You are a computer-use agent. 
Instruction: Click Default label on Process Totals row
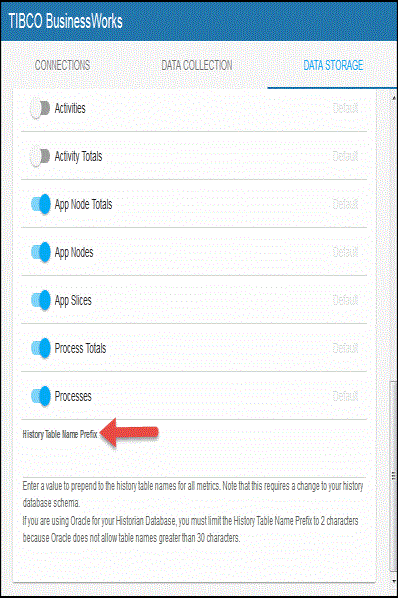(x=345, y=348)
